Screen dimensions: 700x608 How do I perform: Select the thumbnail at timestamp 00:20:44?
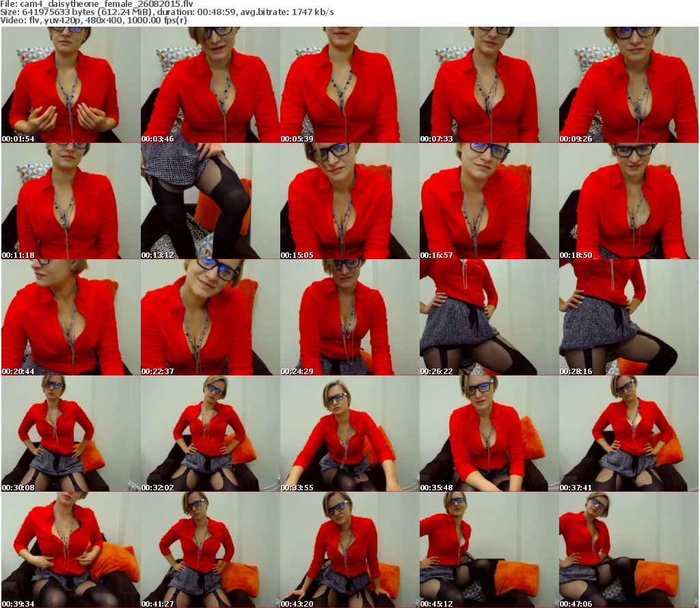click(x=70, y=317)
